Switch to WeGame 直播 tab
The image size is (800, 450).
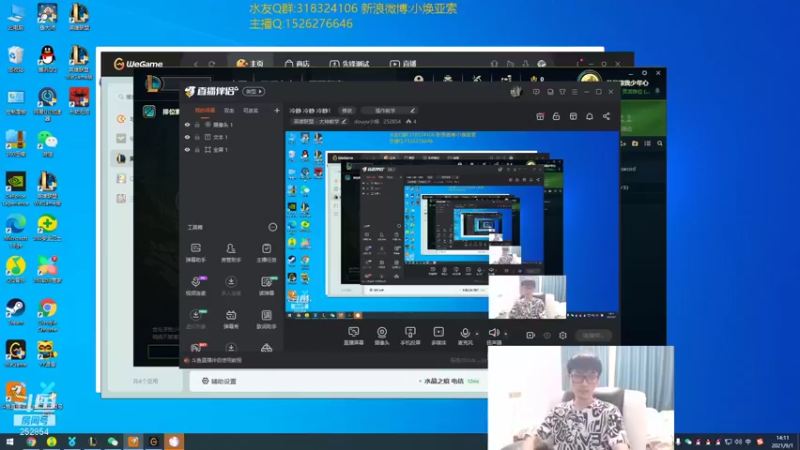coord(403,63)
